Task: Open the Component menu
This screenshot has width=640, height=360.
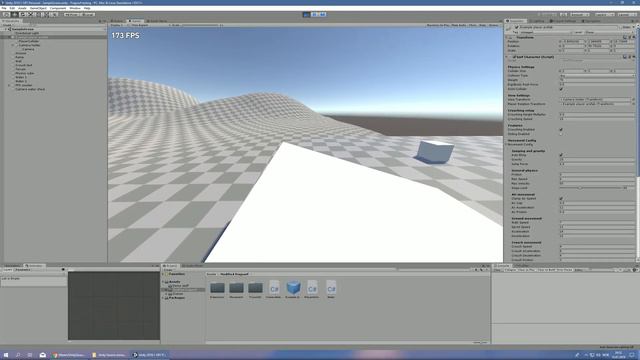Action: pyautogui.click(x=58, y=8)
